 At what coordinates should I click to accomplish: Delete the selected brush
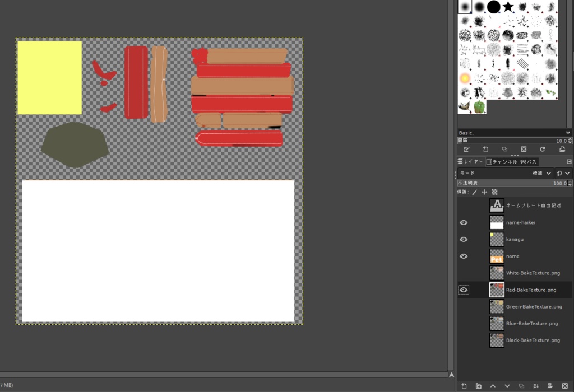524,149
